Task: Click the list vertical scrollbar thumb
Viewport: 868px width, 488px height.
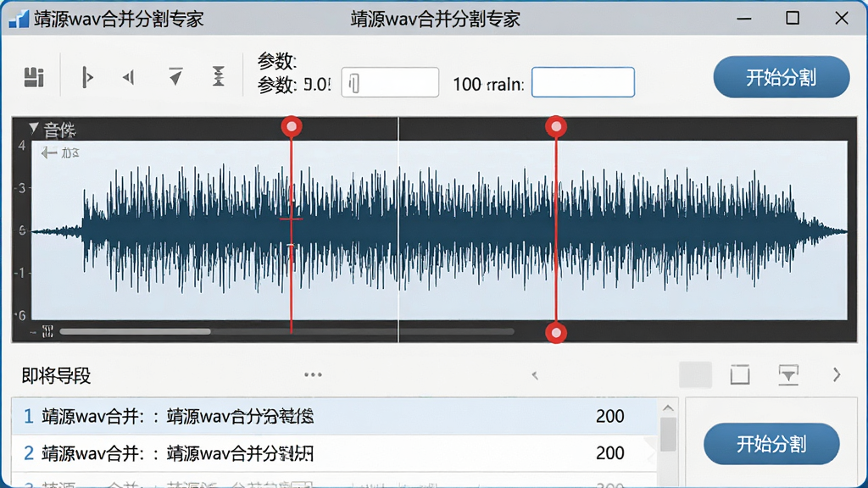Action: click(668, 435)
